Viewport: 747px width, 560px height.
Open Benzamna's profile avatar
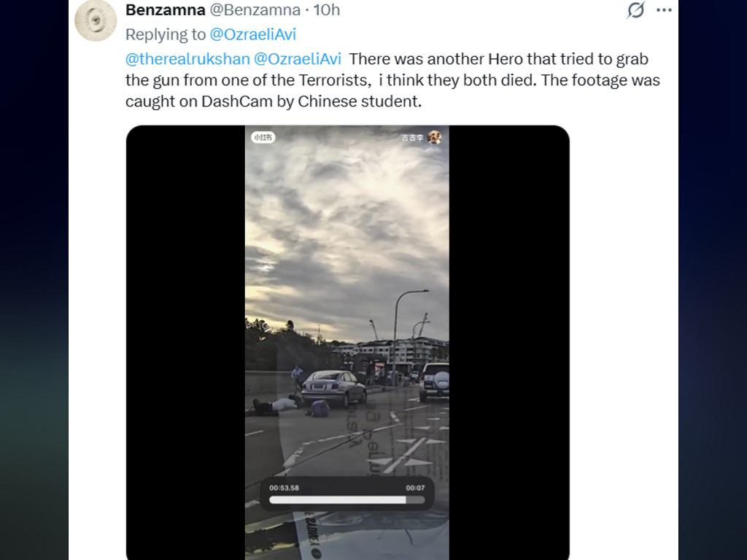pyautogui.click(x=96, y=20)
